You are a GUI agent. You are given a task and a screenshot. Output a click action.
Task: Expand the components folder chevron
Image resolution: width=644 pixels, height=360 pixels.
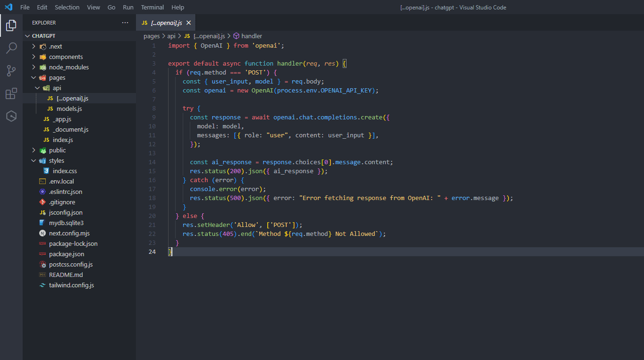[x=34, y=57]
